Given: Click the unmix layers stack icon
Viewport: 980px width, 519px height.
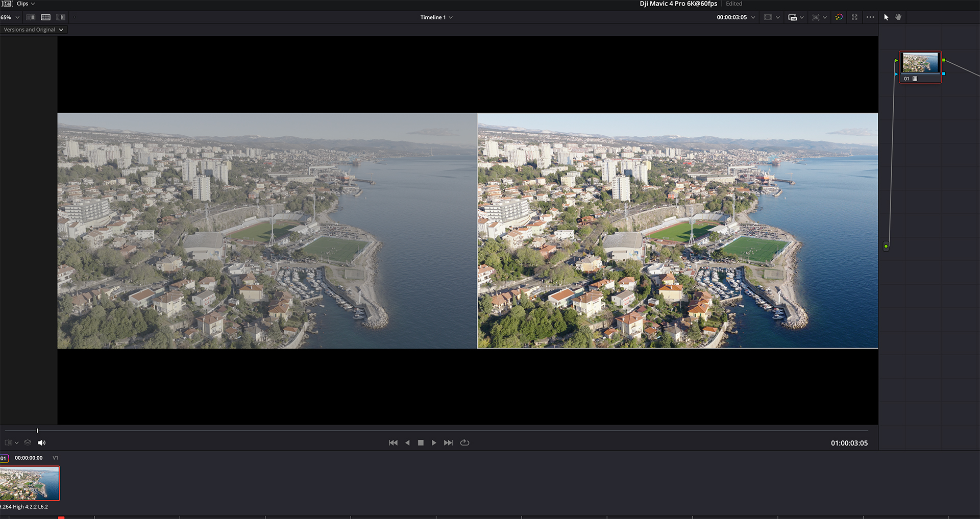Looking at the screenshot, I should point(28,443).
